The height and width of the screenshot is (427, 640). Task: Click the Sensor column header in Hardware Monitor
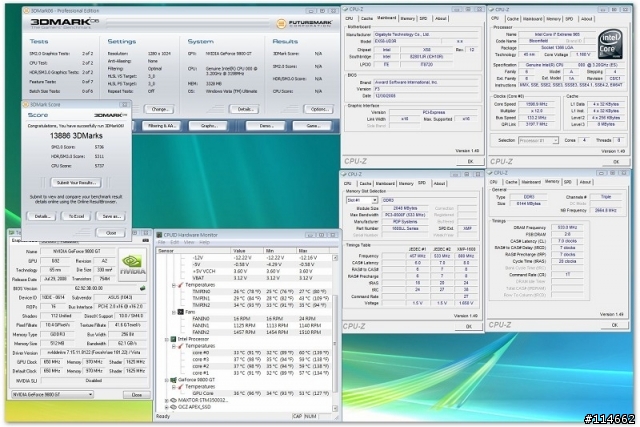click(194, 250)
